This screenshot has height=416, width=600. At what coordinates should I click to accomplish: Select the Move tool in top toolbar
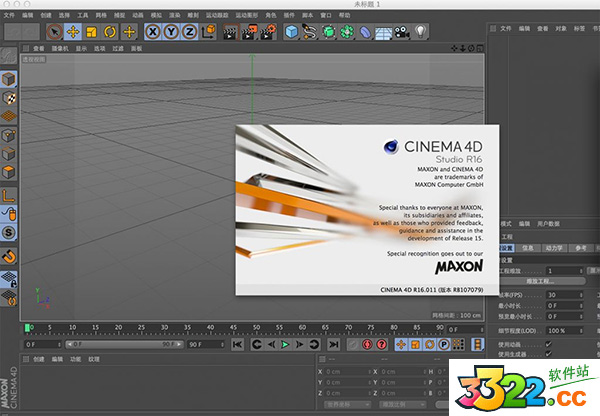click(x=71, y=32)
